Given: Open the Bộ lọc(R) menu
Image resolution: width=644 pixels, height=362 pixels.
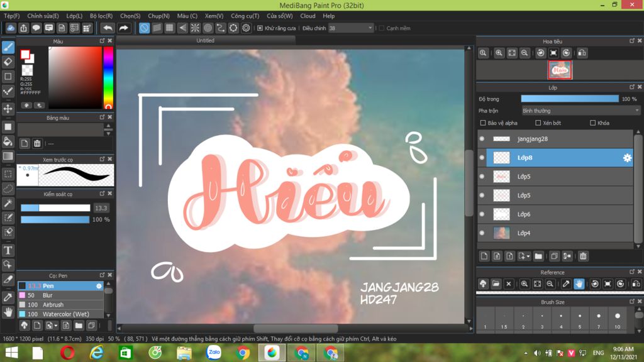Looking at the screenshot, I should point(101,16).
